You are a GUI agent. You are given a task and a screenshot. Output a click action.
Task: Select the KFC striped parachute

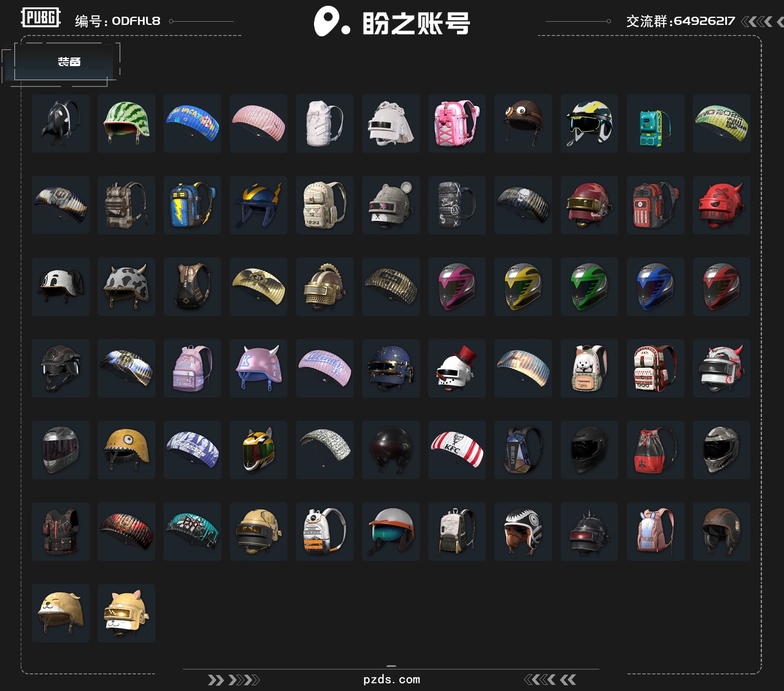(457, 450)
